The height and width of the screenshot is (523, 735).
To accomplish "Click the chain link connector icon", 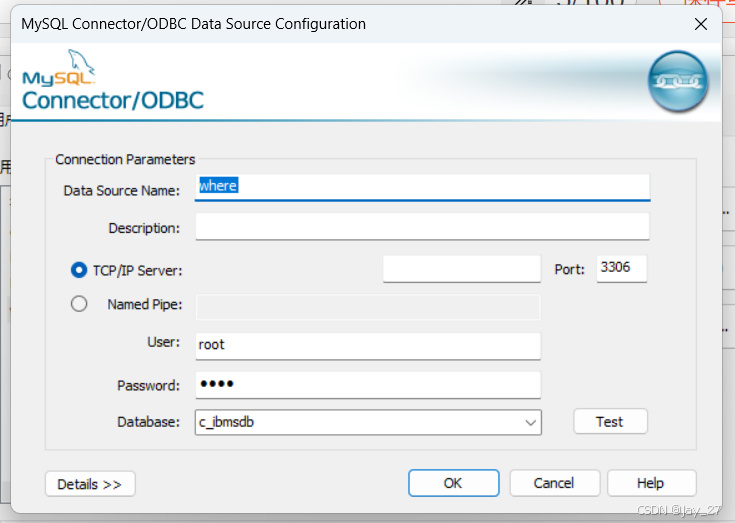I will point(678,82).
